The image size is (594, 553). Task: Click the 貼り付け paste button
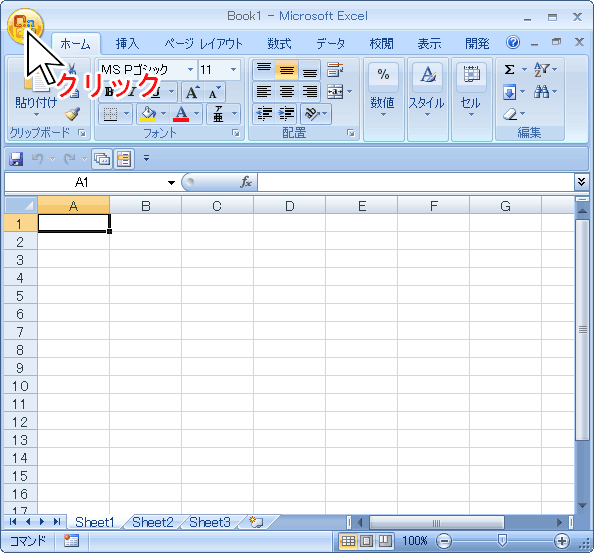36,91
